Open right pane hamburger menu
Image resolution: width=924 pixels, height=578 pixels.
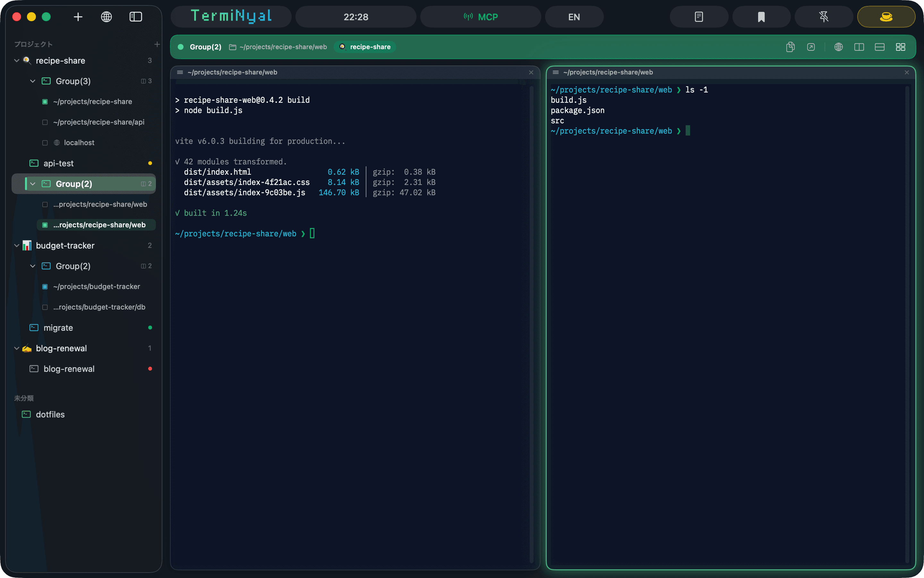click(556, 72)
